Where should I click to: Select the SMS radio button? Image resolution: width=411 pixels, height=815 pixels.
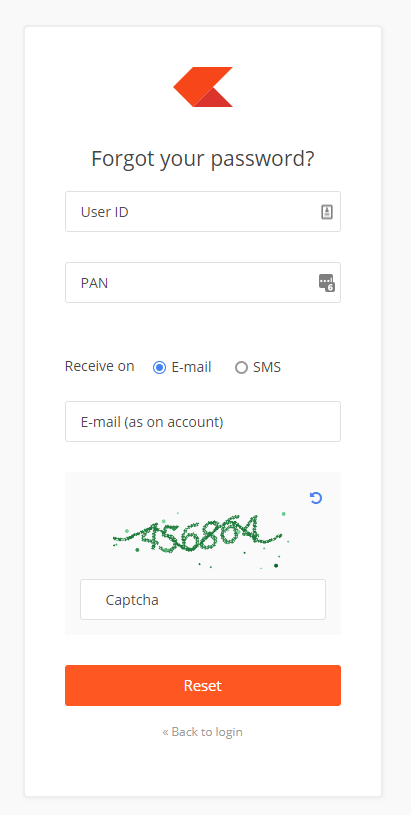click(x=241, y=368)
